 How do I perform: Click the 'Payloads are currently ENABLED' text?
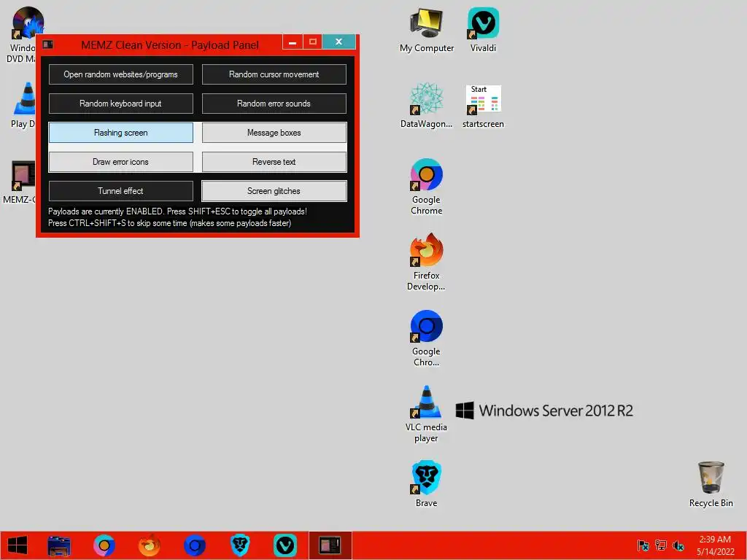[177, 211]
